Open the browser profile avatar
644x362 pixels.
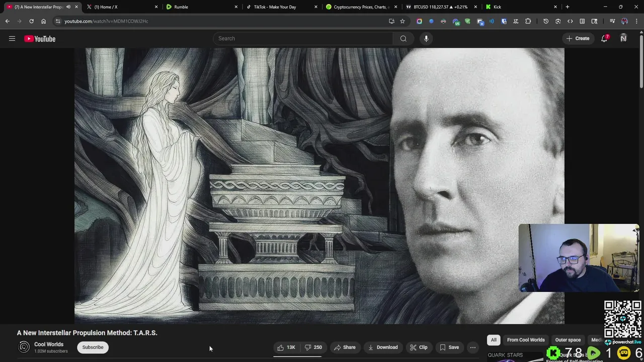624,21
